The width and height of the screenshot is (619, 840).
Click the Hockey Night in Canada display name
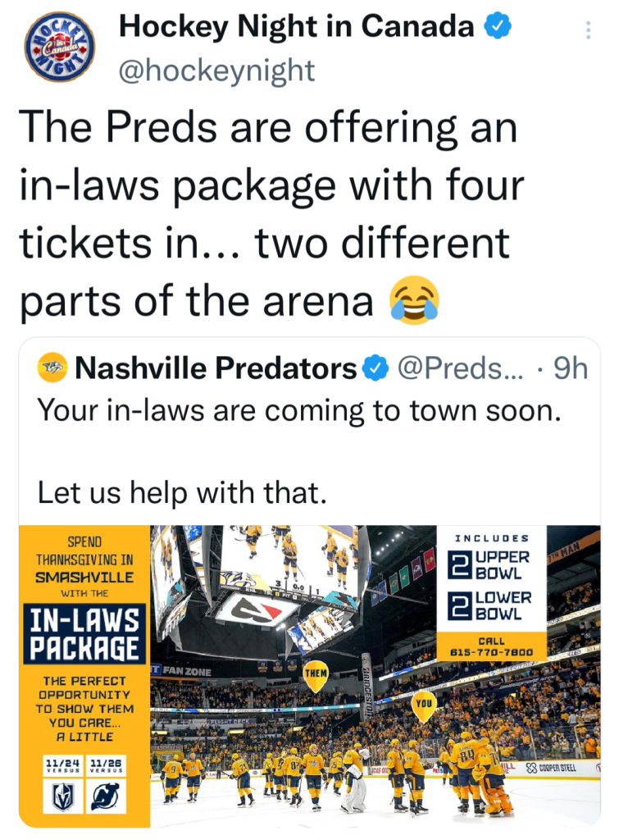pyautogui.click(x=296, y=27)
